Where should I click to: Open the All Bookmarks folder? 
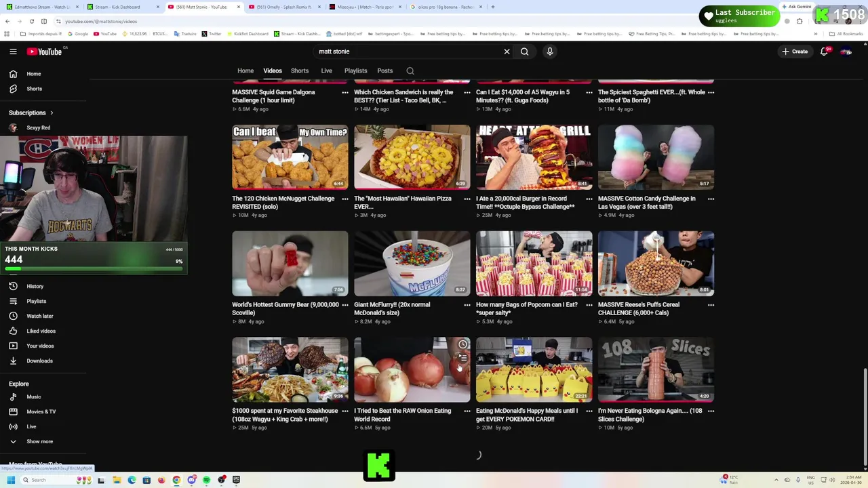click(846, 34)
